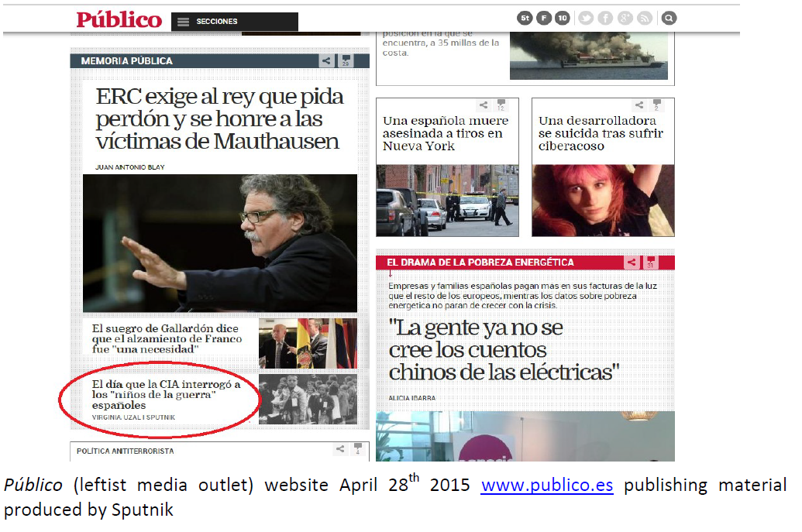Screen dimensions: 802x532
Task: Open comments on the Memoria Pública story
Action: [346, 61]
